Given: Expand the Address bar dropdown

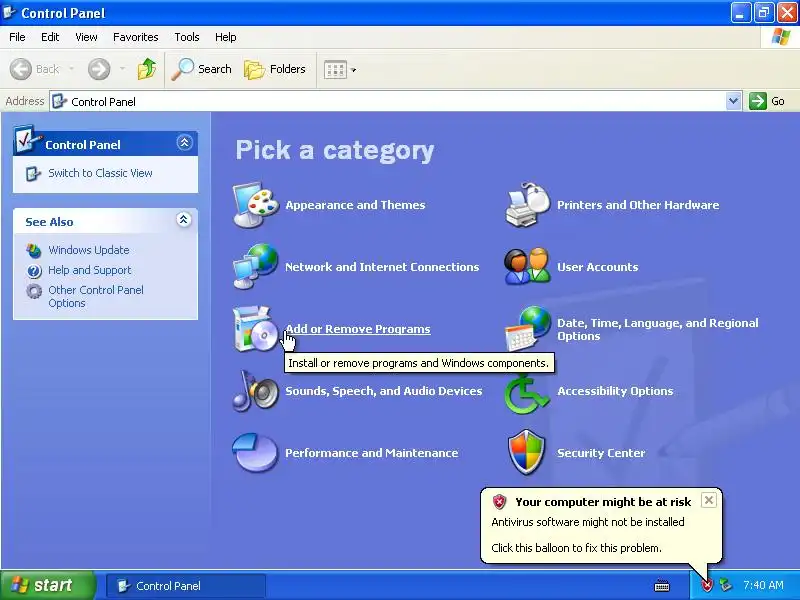Looking at the screenshot, I should (733, 101).
